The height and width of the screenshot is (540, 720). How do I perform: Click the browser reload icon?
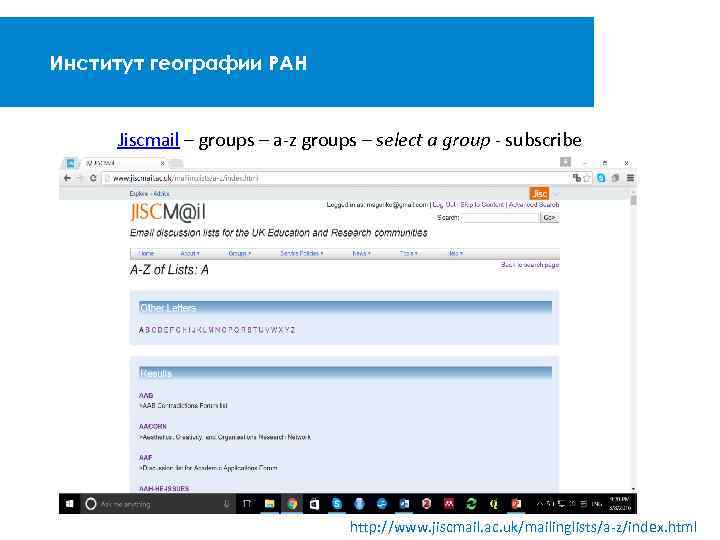point(93,178)
